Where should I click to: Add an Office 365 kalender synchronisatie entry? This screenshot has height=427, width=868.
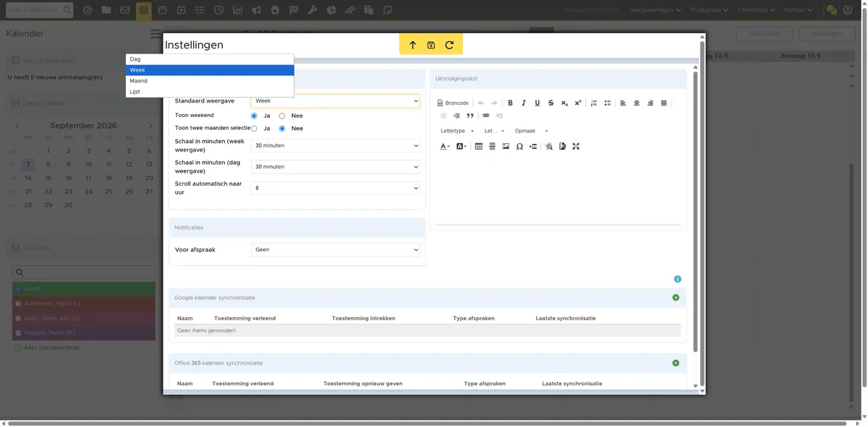(676, 363)
